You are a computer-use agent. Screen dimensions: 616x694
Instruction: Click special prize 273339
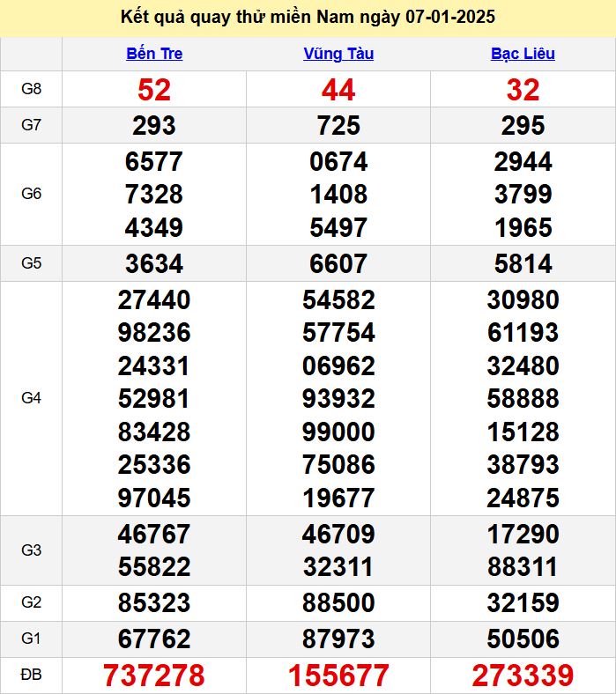tap(523, 676)
